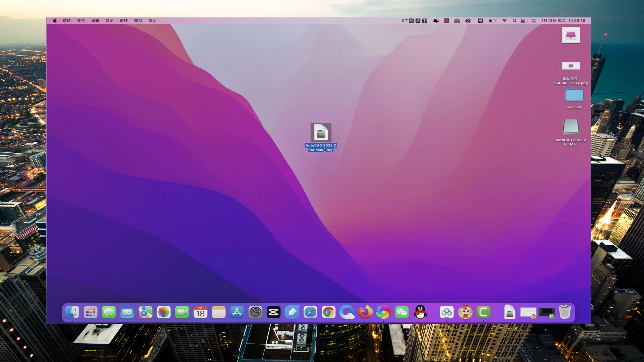Click the 中 input method indicator
This screenshot has height=362, width=644.
pos(425,21)
